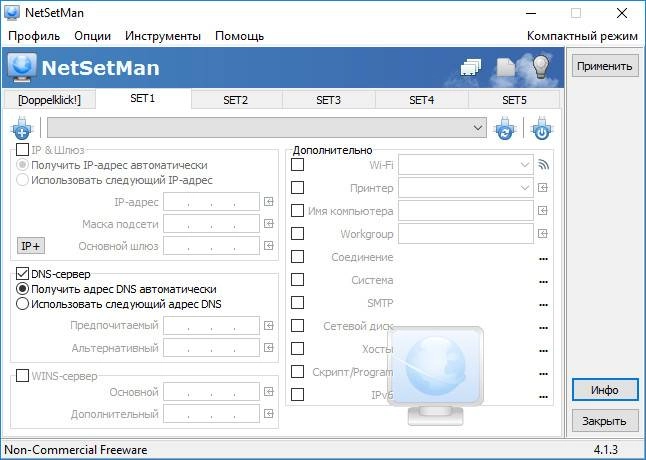Open the Принтер dropdown list
Screen dimensions: 646x460
[524, 188]
